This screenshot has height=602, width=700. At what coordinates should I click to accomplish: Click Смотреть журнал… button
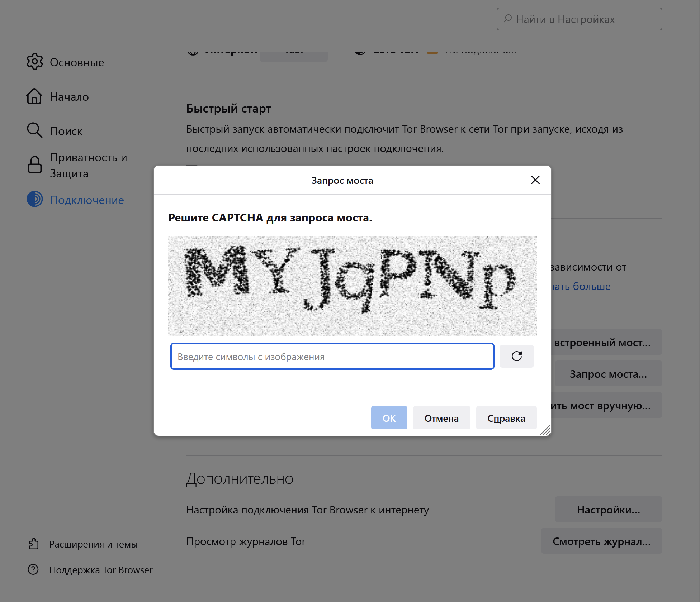click(601, 541)
